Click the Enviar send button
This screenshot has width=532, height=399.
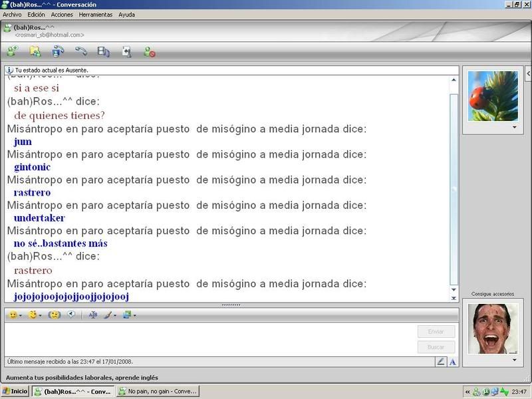[x=436, y=331]
